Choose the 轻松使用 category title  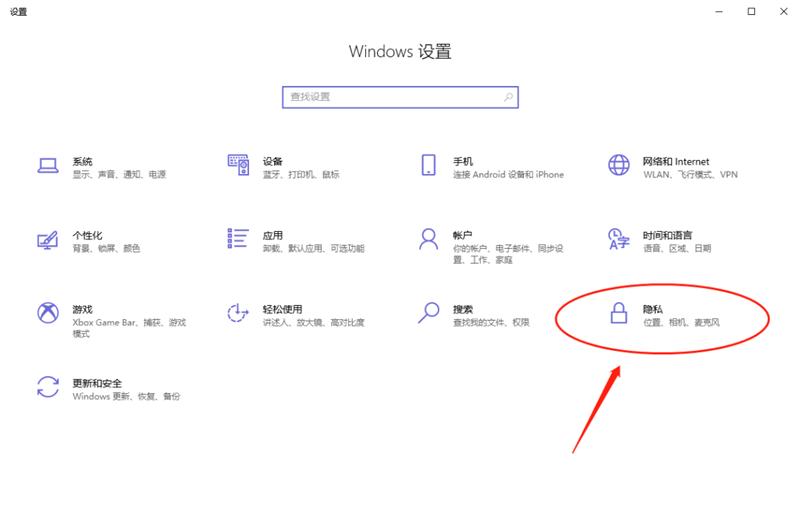(282, 310)
